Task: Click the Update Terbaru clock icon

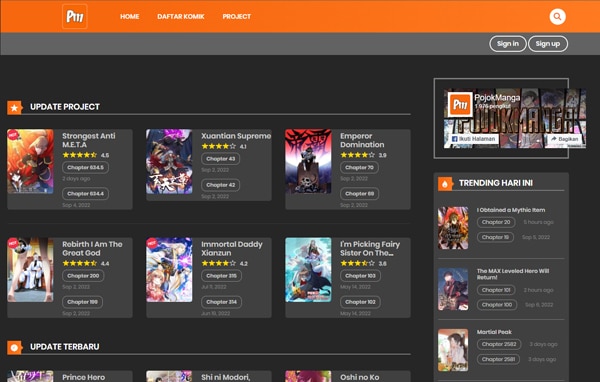Action: click(15, 348)
